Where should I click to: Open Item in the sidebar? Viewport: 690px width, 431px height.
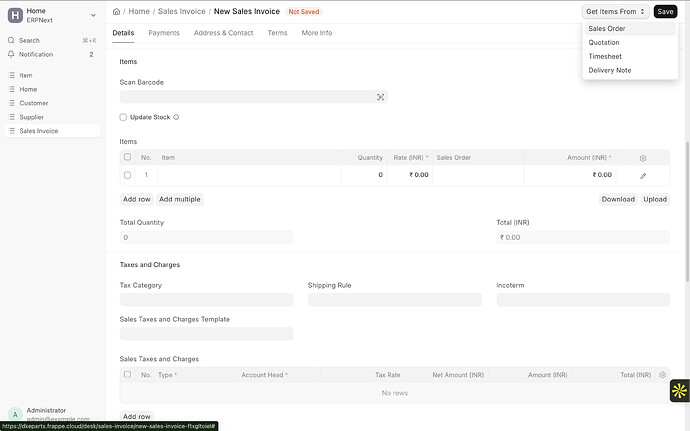(52, 75)
